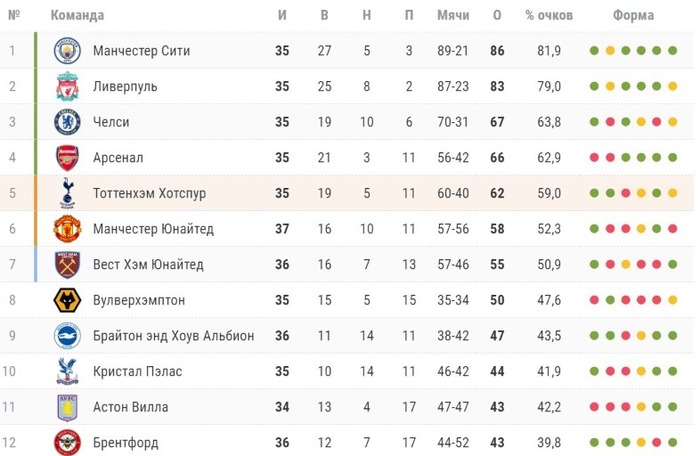Click the Aston Villa crest
The image size is (700, 456).
67,407
